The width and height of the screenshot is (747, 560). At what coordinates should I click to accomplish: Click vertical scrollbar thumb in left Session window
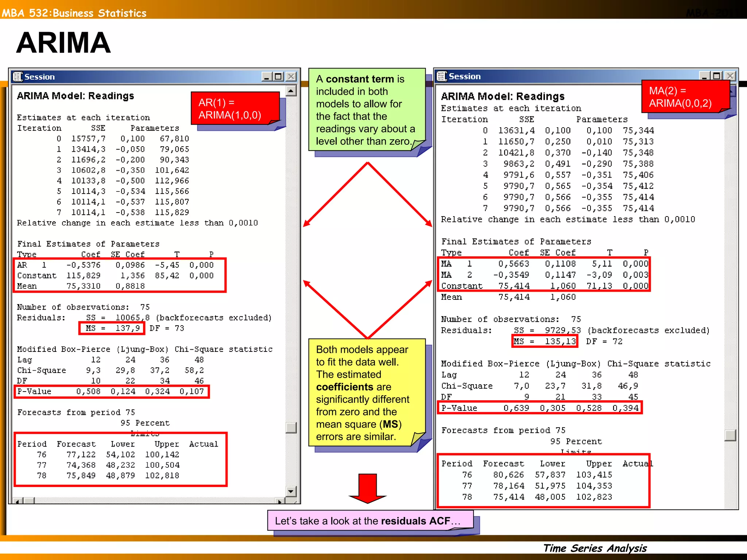tap(291, 428)
